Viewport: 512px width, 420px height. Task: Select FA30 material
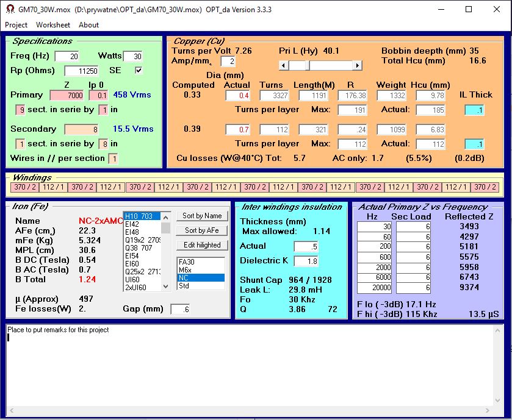click(201, 262)
